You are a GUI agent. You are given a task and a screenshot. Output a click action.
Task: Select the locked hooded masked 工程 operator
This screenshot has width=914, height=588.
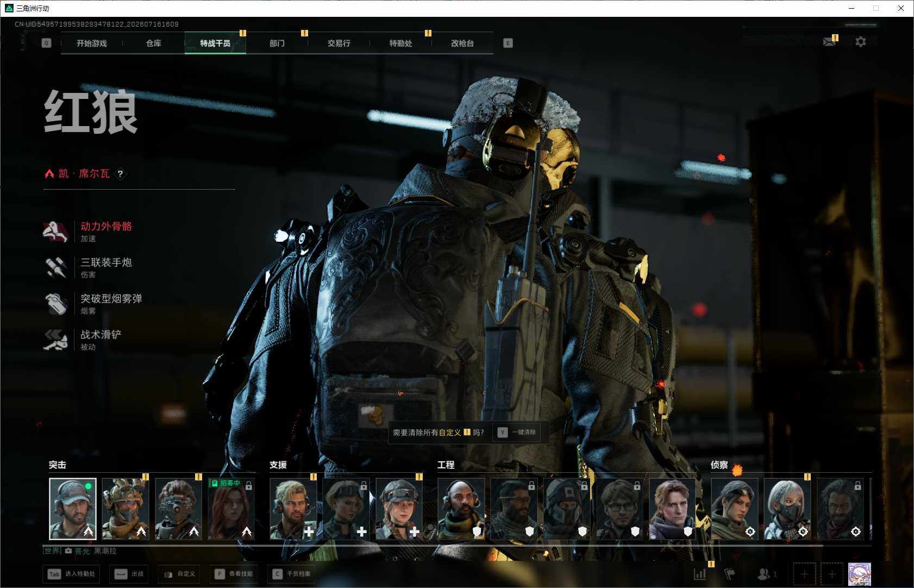(567, 509)
